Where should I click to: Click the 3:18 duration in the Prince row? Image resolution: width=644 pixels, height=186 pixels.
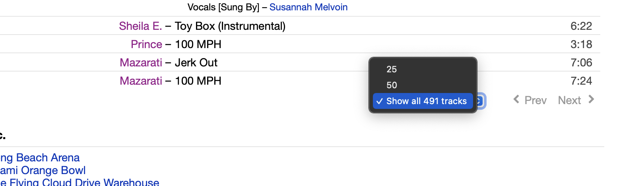(581, 45)
